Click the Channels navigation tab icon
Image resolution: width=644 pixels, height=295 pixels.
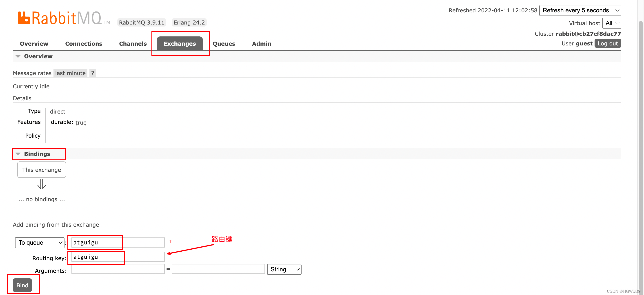click(x=133, y=43)
